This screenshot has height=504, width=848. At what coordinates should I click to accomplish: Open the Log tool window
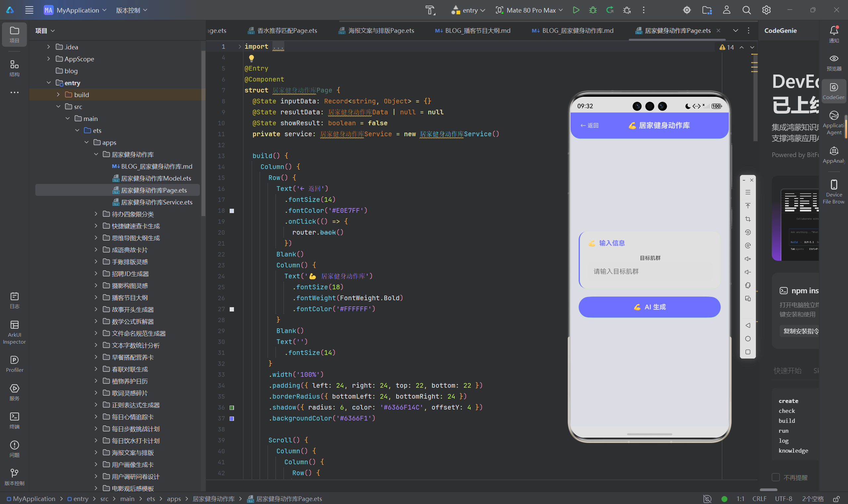pyautogui.click(x=14, y=300)
